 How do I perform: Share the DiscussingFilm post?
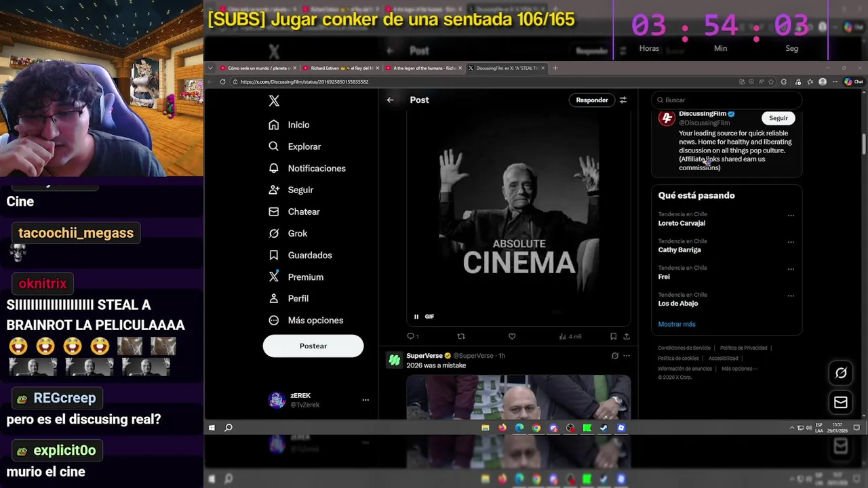[x=627, y=336]
